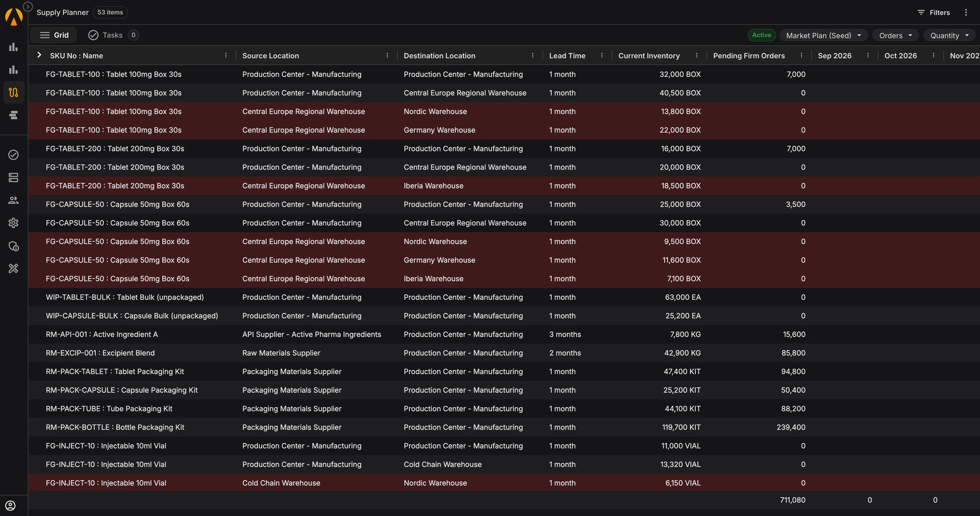Click the Oct 2026 column header
This screenshot has height=516, width=980.
(x=901, y=55)
